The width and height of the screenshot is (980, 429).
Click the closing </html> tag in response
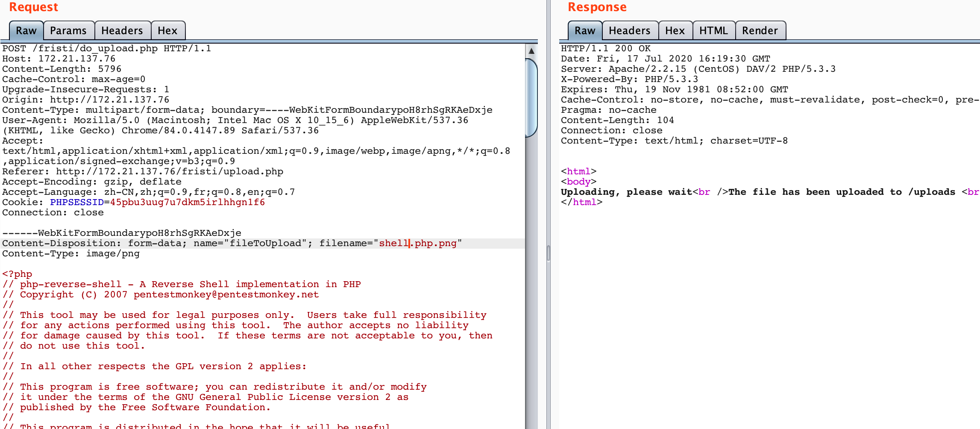(582, 202)
